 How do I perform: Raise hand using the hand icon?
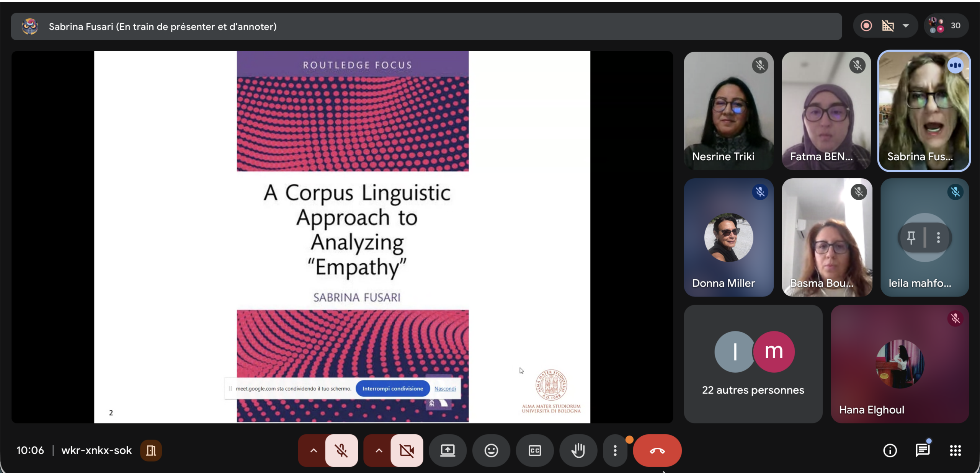578,450
